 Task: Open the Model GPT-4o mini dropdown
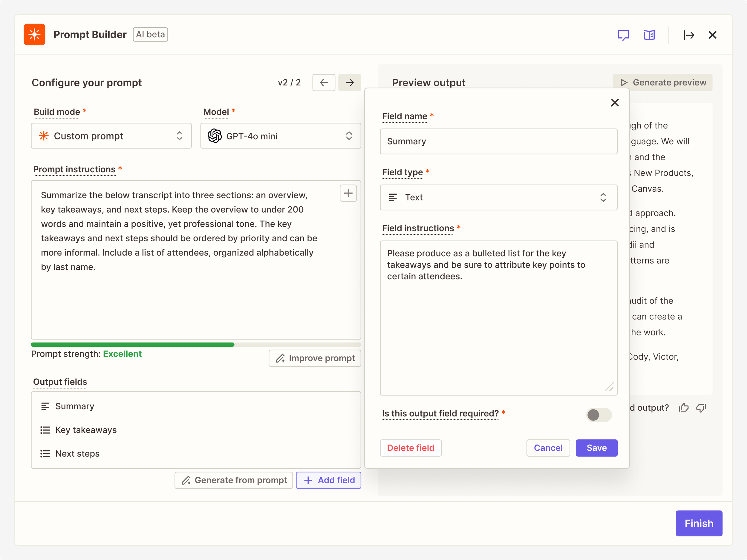280,136
